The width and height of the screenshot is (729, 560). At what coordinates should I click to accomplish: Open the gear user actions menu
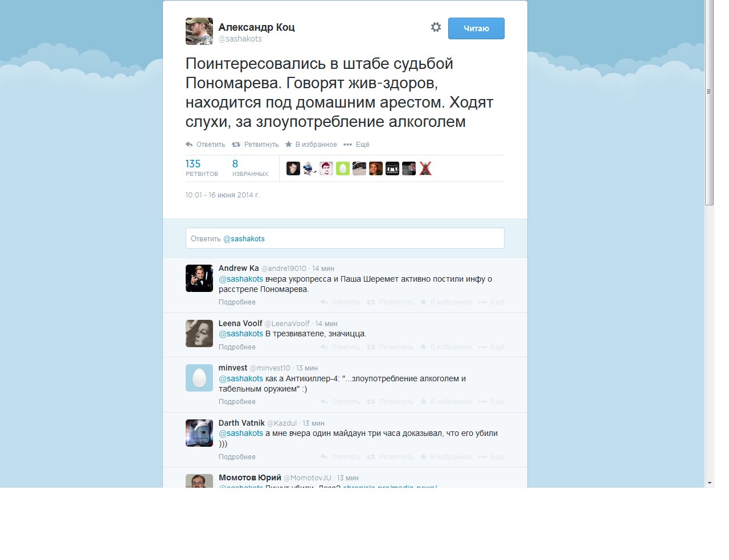pyautogui.click(x=436, y=27)
